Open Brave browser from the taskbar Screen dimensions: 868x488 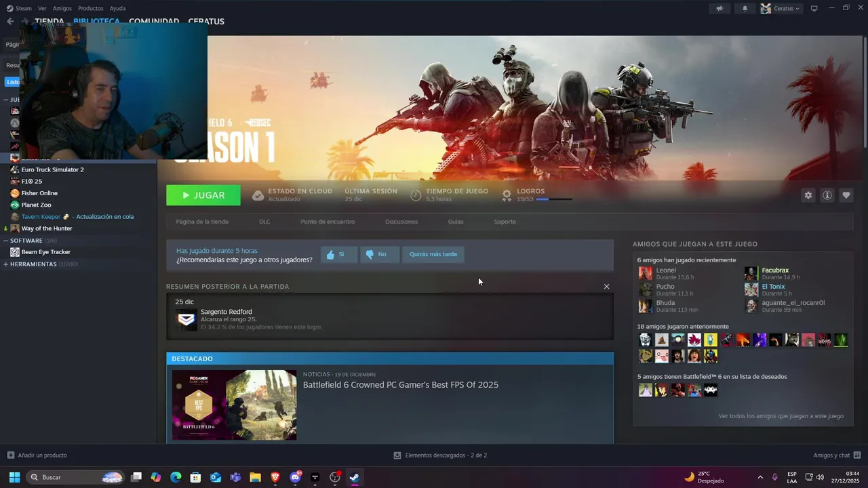pyautogui.click(x=275, y=477)
